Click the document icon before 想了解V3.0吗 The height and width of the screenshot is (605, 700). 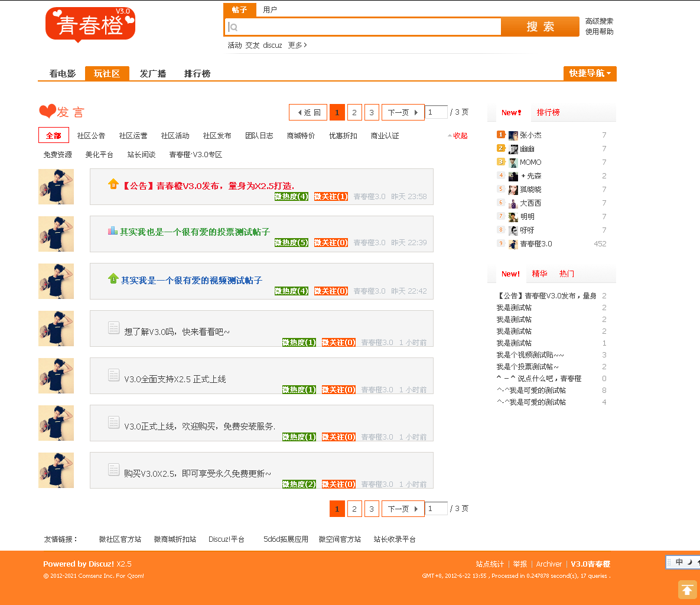(x=114, y=328)
